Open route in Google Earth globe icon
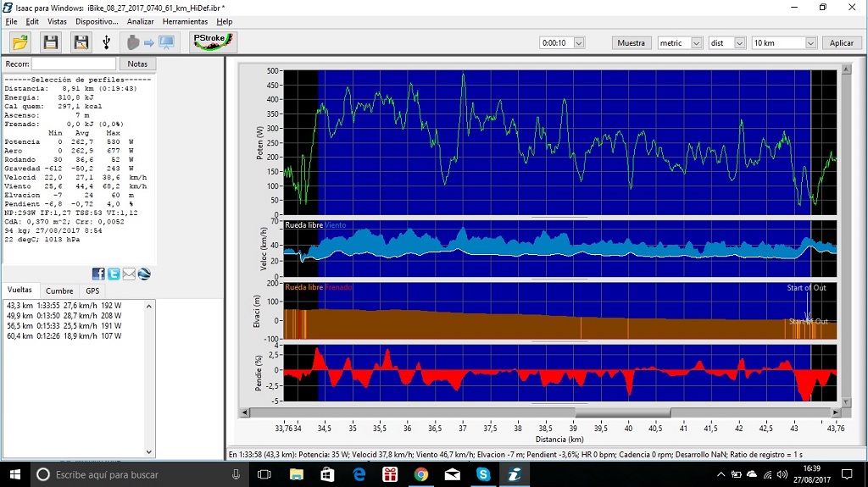 [x=144, y=274]
